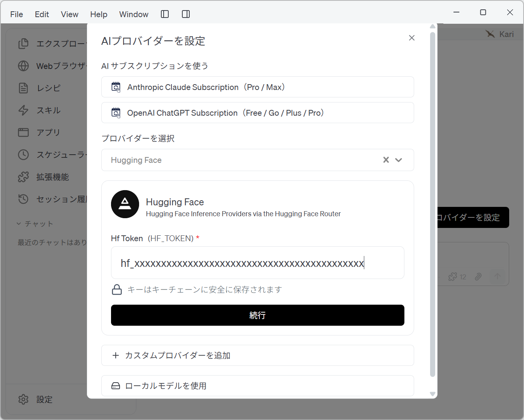Open the 拡張機能 puzzle icon

tap(23, 177)
